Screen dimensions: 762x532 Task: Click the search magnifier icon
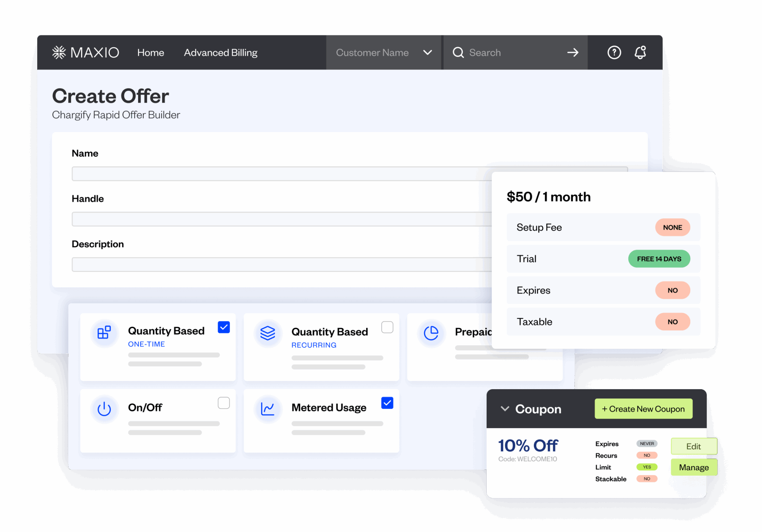458,52
